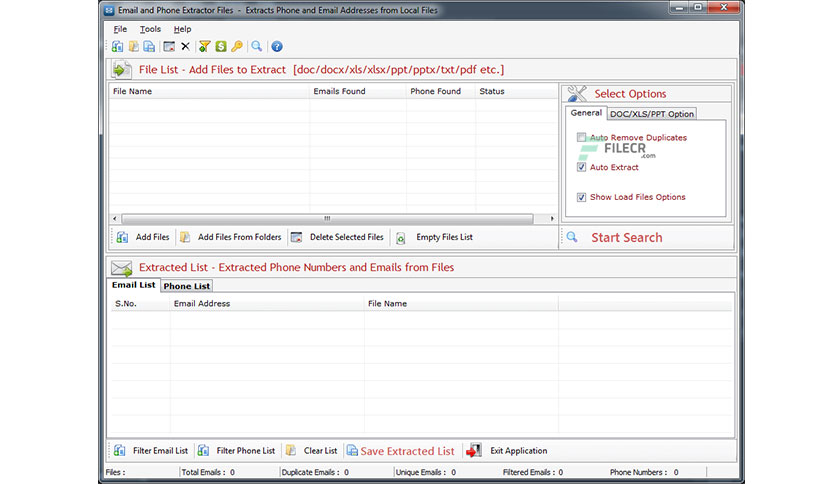Click the File List header arrow icon
Screen dimensions: 836x484
tap(121, 70)
